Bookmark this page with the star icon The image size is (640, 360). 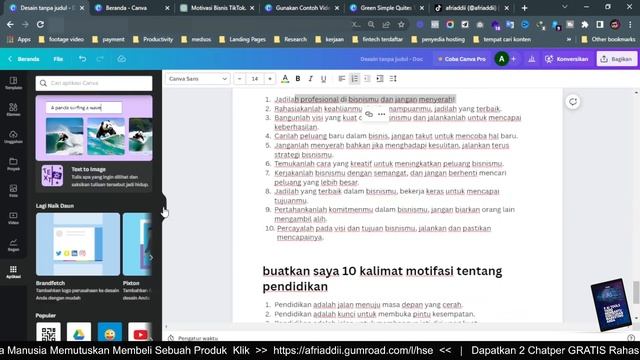click(x=401, y=24)
